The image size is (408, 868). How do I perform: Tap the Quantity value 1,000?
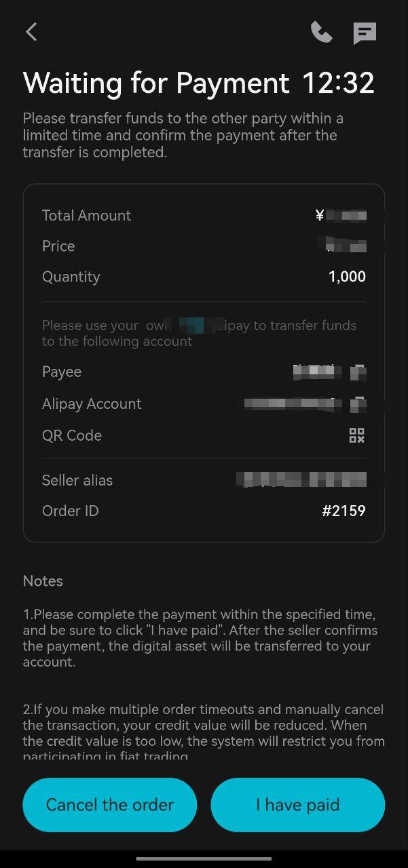pos(347,277)
